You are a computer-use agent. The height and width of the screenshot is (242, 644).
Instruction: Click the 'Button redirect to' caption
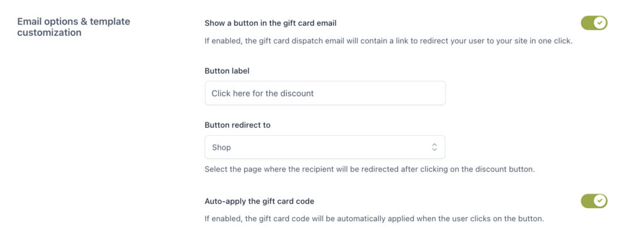tap(237, 125)
